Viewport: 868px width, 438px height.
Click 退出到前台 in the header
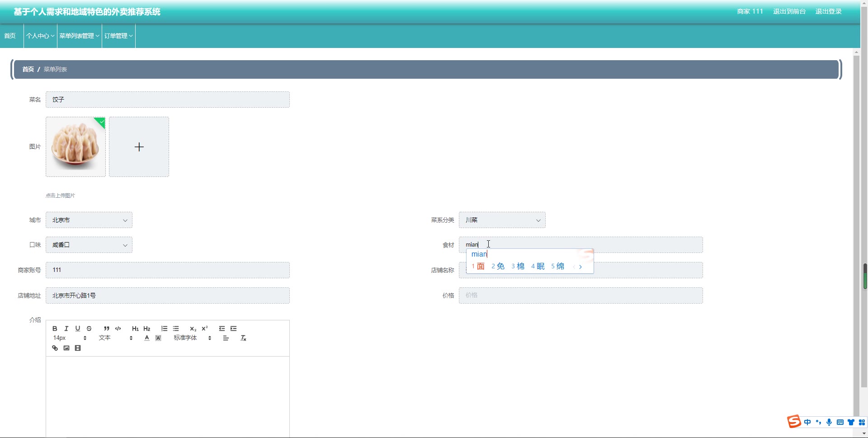[x=789, y=11]
